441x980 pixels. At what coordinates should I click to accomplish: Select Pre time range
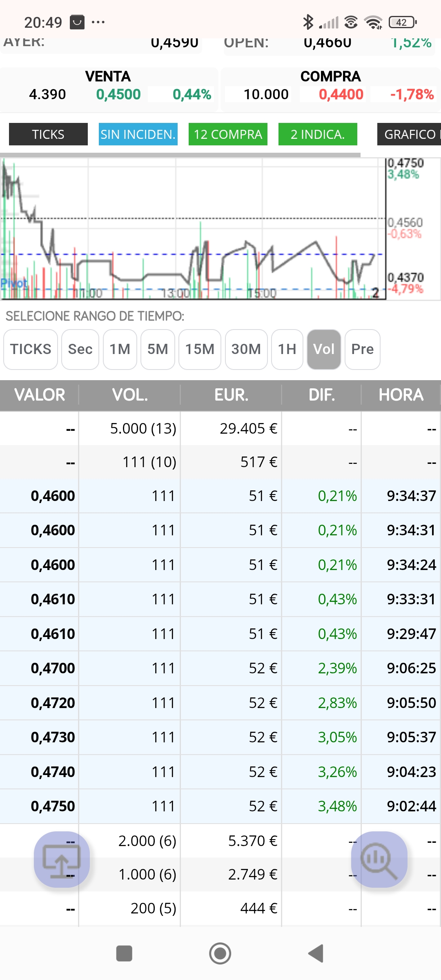(362, 349)
